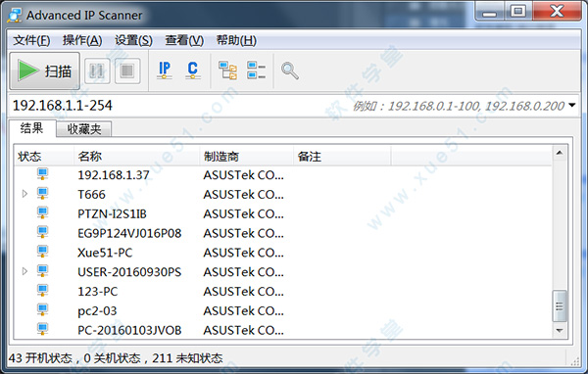Screen dimensions: 588x374
Task: Click computer icon for 192.168.1.37
Action: 42,174
